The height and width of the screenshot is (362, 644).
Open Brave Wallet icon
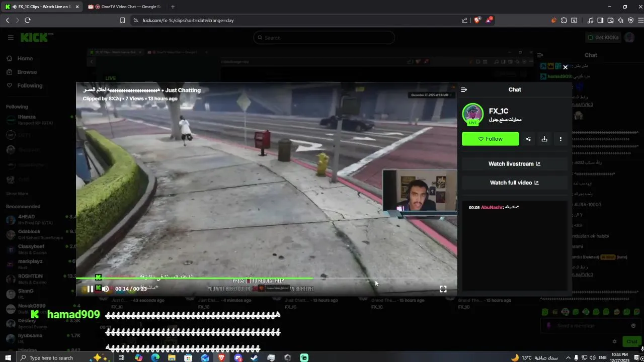[610, 20]
